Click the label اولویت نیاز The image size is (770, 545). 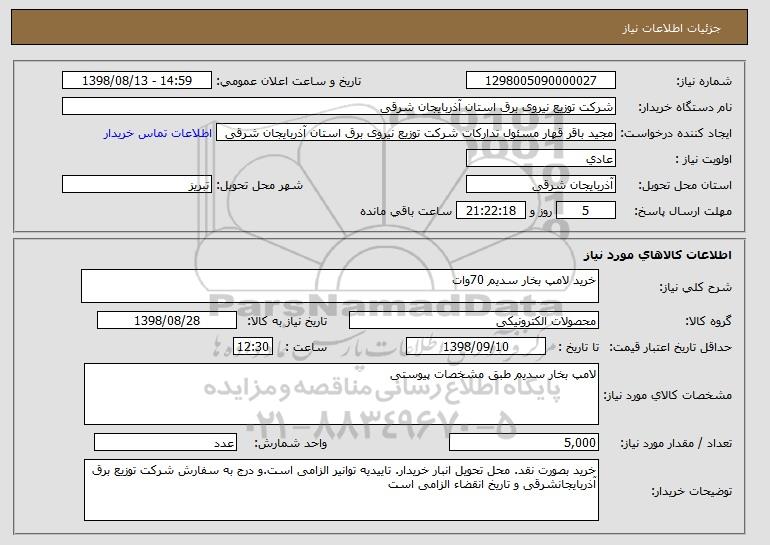(703, 160)
